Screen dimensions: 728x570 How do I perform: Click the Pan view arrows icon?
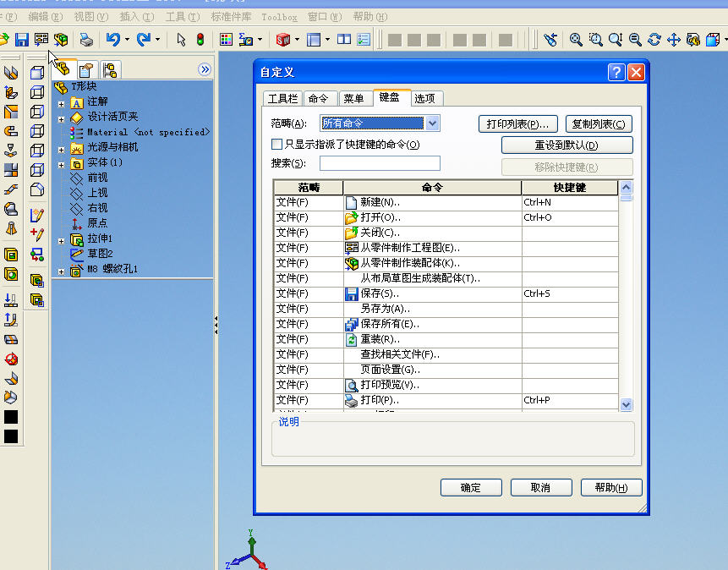tap(674, 40)
